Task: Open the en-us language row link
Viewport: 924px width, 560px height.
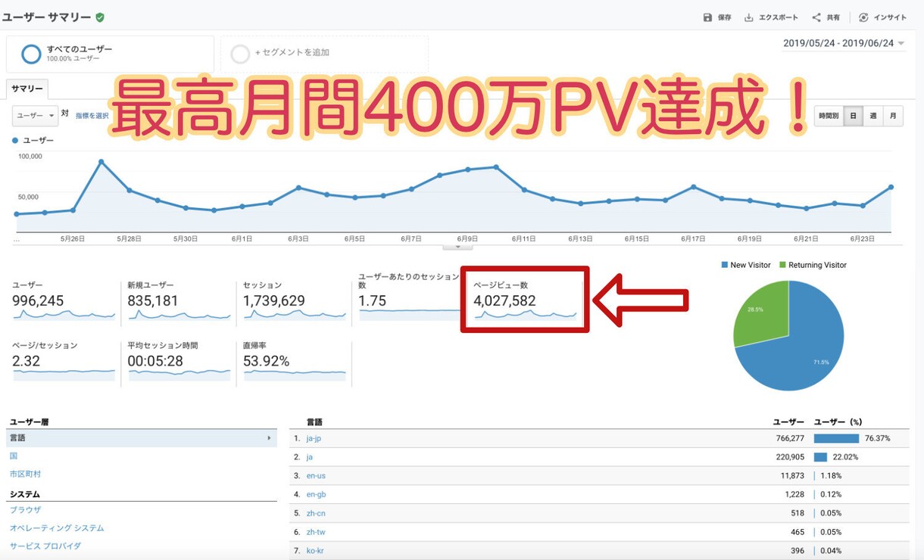Action: tap(316, 476)
